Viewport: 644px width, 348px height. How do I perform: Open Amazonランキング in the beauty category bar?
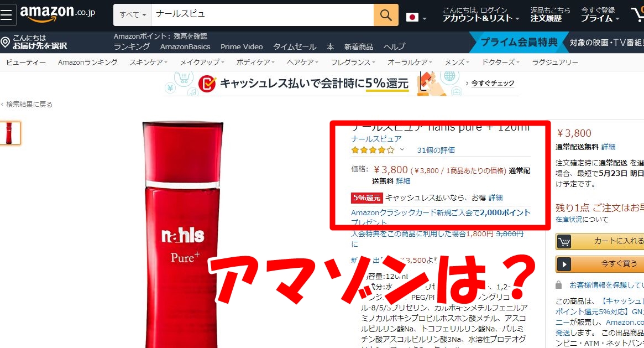(87, 63)
